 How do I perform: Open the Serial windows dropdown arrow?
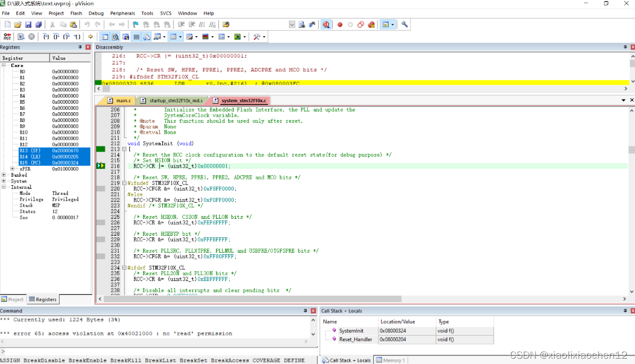point(196,37)
